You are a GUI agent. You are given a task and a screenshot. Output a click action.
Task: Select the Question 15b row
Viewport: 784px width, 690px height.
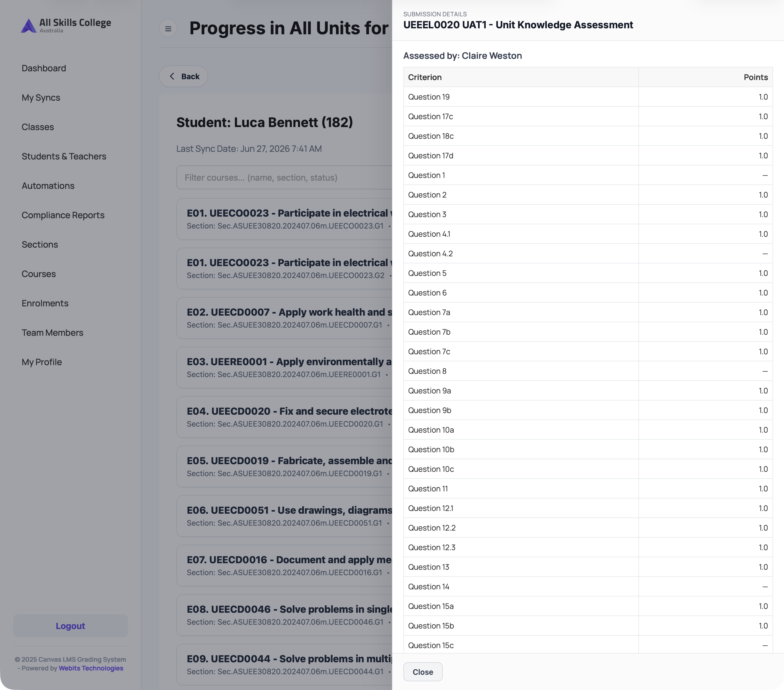coord(588,626)
